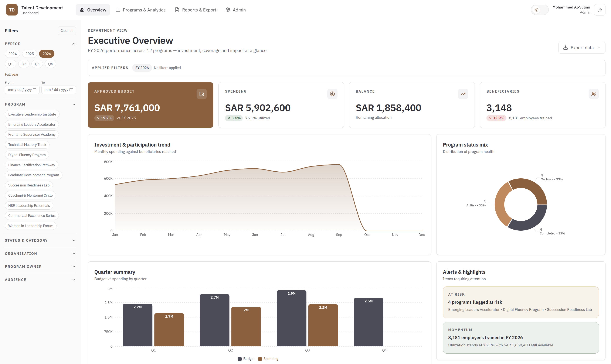The height and width of the screenshot is (364, 611).
Task: Filter by HSE Leadership Essentials
Action: pos(29,206)
